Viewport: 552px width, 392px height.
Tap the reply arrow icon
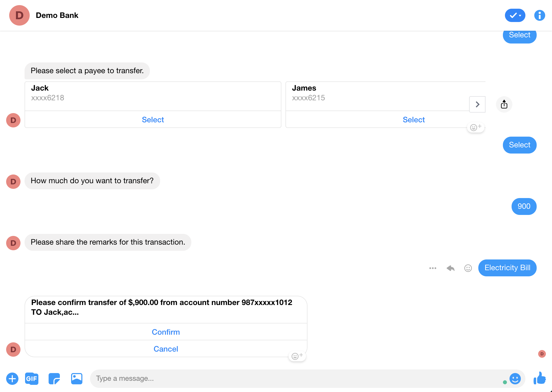click(450, 268)
